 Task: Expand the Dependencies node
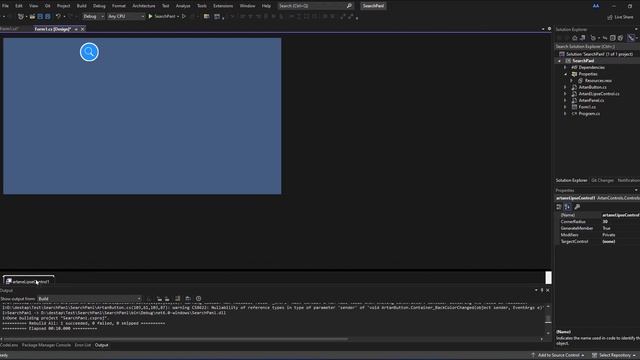(x=565, y=67)
